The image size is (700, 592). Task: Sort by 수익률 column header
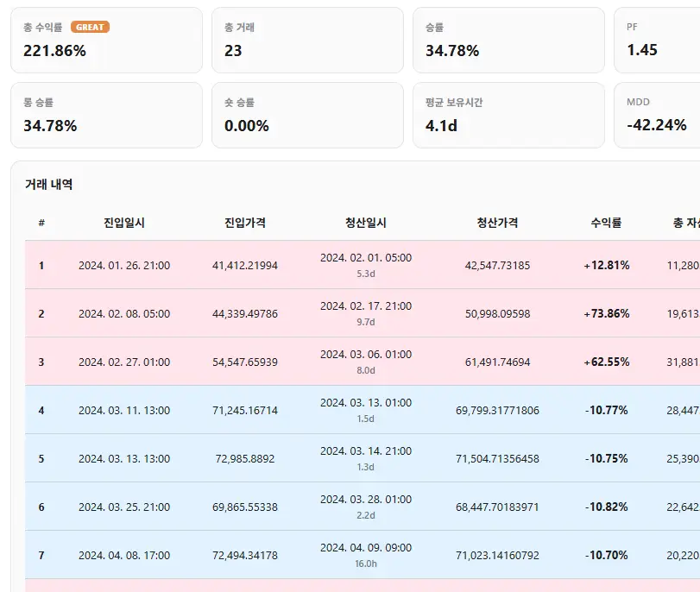tap(606, 223)
